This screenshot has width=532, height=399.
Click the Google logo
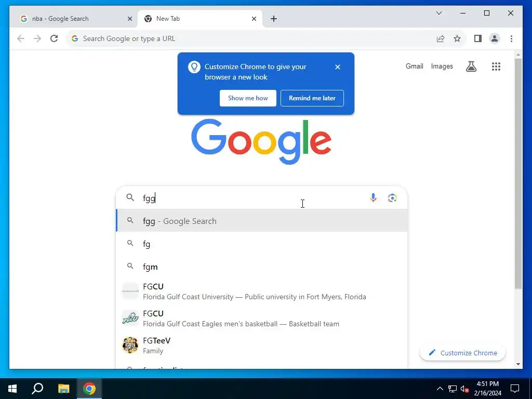click(x=261, y=141)
